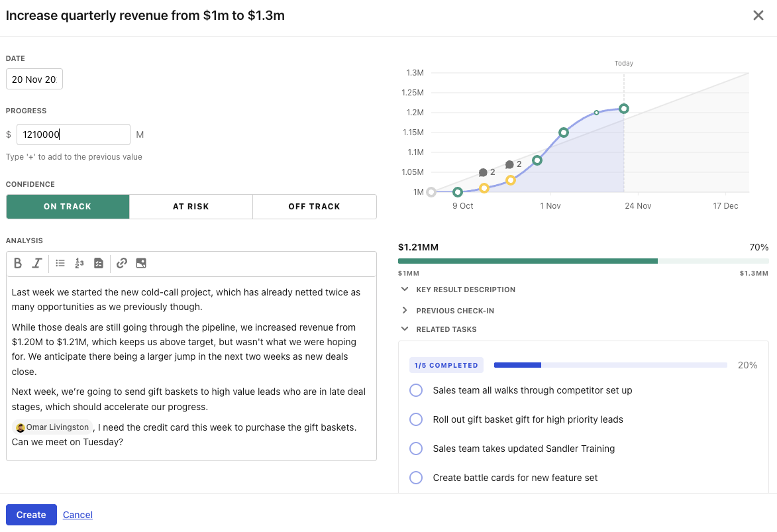This screenshot has width=777, height=532.
Task: Click the insert link icon
Action: pos(122,263)
